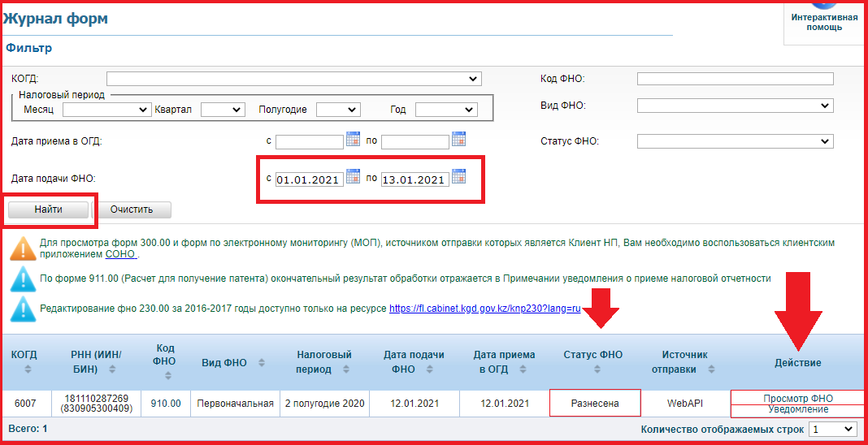Open the СОНО application link
This screenshot has width=868, height=445.
(121, 254)
